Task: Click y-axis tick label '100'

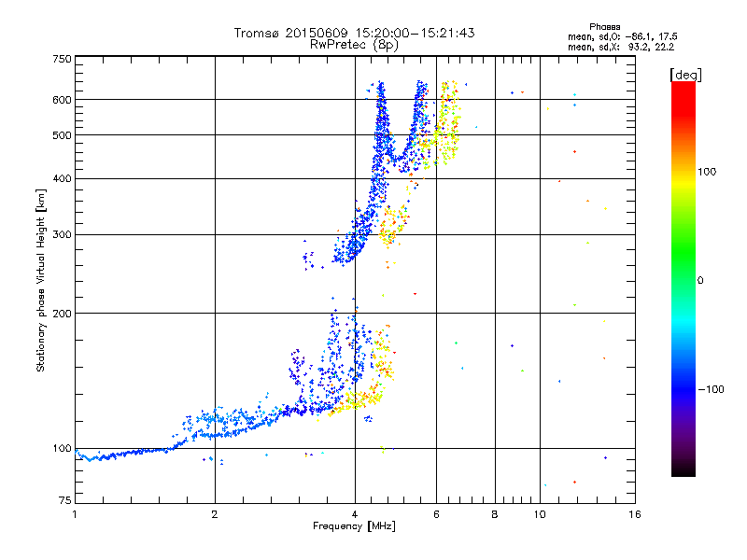Action: point(62,448)
